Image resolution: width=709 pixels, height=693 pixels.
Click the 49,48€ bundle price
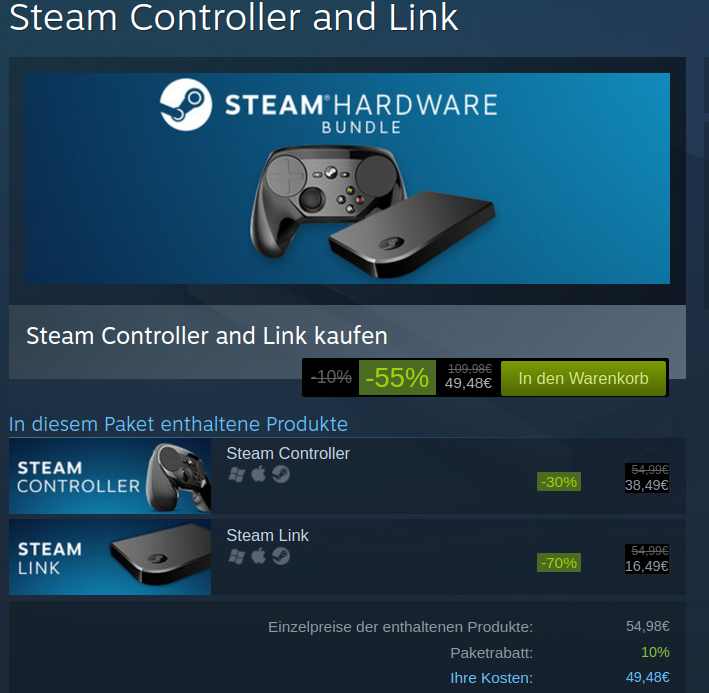[468, 383]
